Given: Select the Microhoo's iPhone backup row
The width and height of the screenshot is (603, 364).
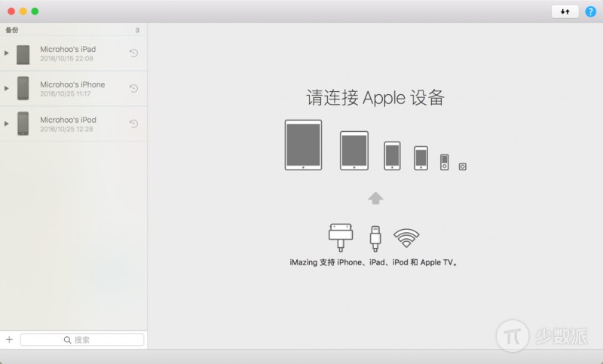Looking at the screenshot, I should 73,89.
